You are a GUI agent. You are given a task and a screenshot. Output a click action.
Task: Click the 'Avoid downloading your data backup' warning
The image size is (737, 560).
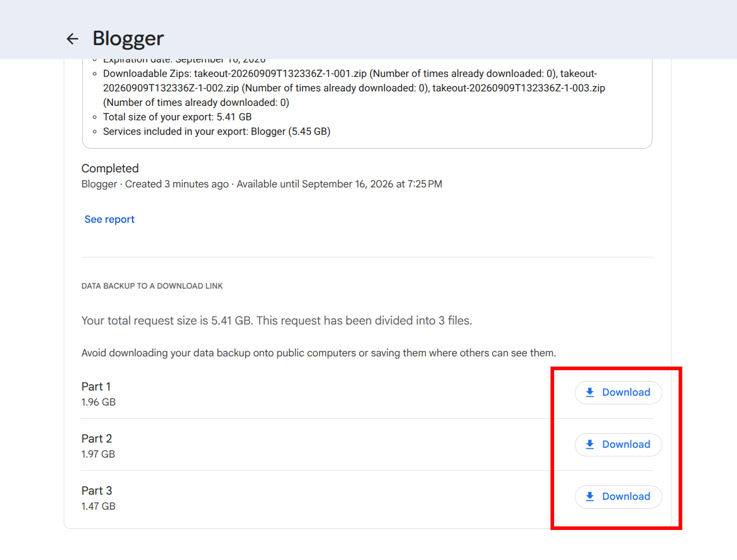(x=318, y=353)
